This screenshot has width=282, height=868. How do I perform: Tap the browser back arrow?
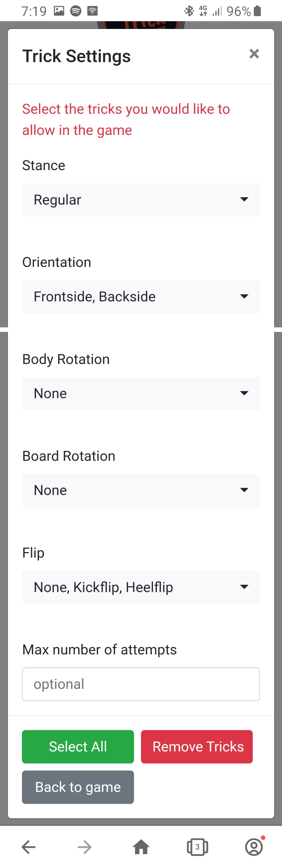coord(29,847)
